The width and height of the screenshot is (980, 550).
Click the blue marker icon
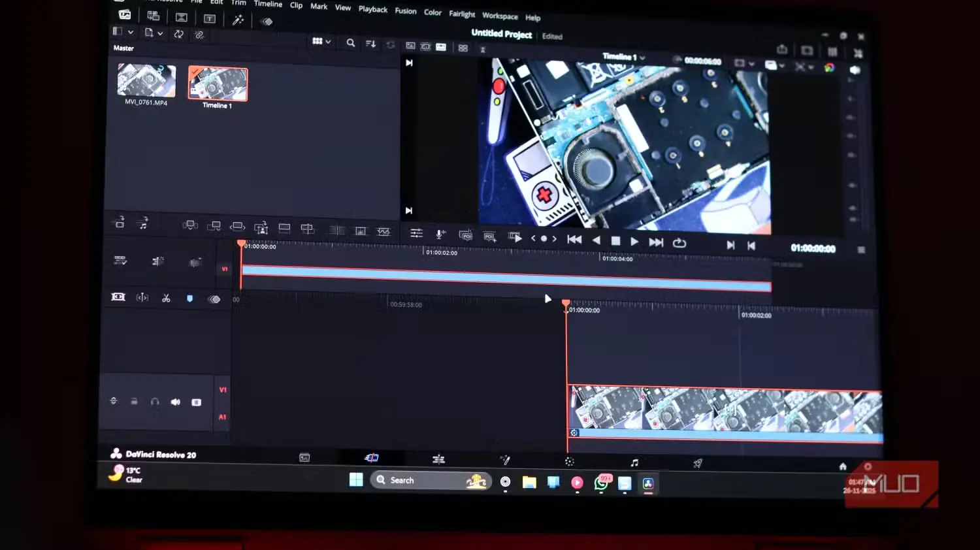pos(190,299)
